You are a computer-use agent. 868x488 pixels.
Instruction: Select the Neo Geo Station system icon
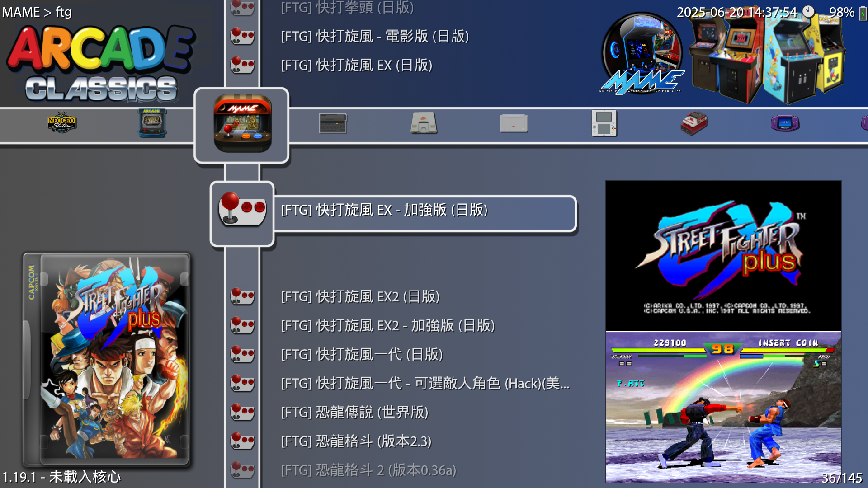pyautogui.click(x=62, y=122)
